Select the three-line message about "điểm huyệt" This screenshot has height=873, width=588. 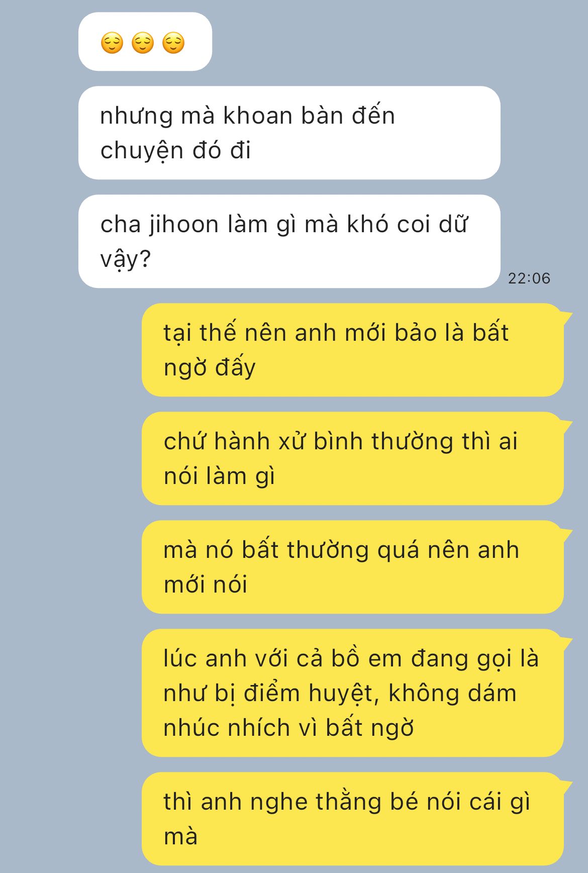353,693
